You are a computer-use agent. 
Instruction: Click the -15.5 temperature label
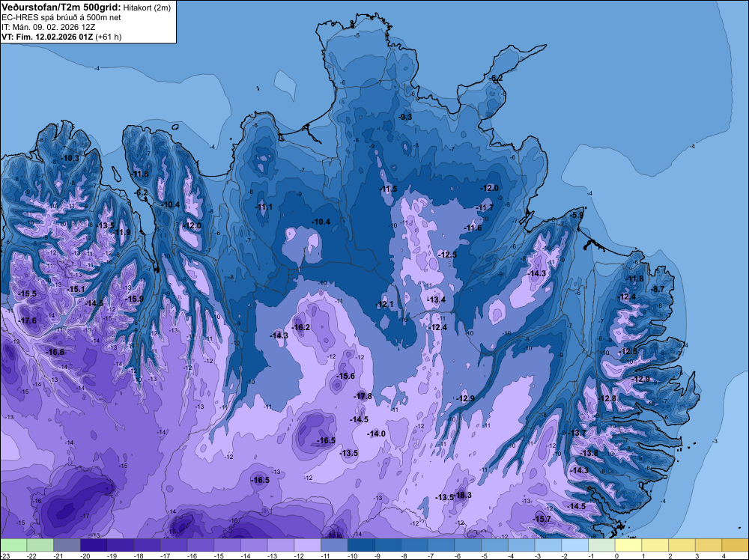[x=27, y=294]
